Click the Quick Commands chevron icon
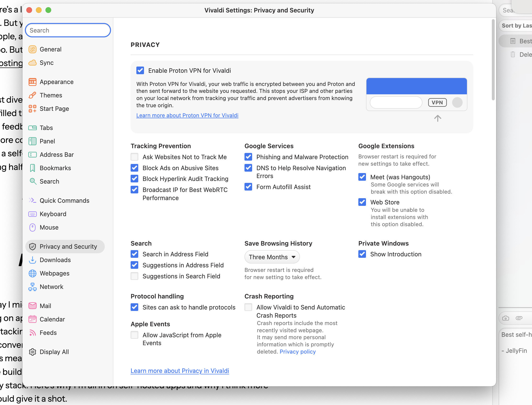Image resolution: width=532 pixels, height=405 pixels. point(32,201)
